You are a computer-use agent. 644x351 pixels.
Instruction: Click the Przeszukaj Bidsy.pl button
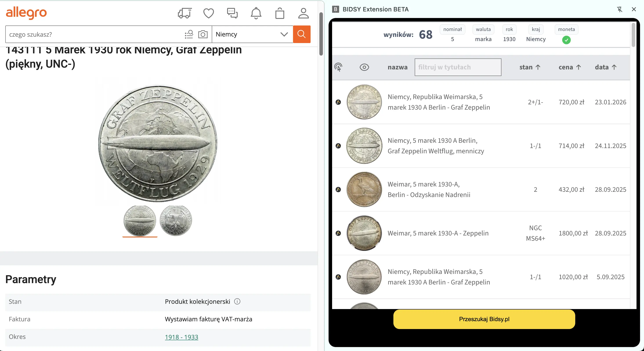(x=484, y=319)
